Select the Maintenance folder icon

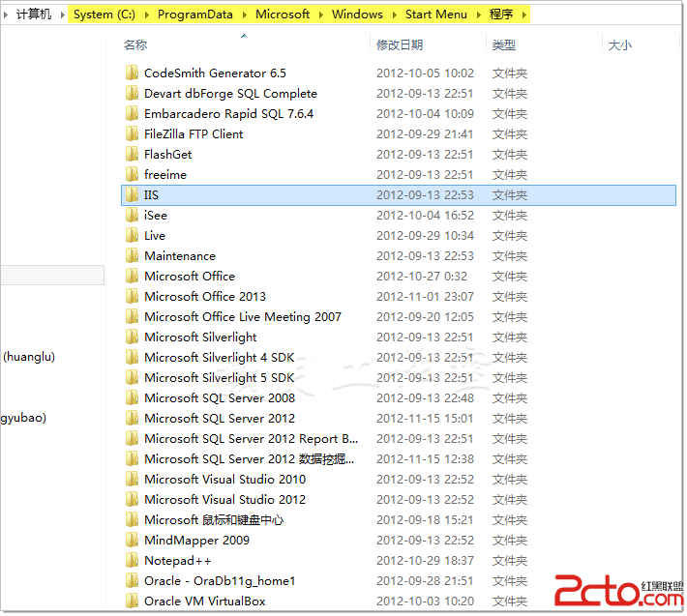point(132,255)
